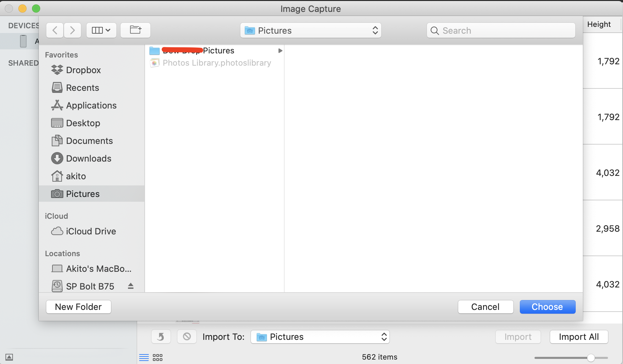Open the column view options dropdown
Image resolution: width=623 pixels, height=364 pixels.
pos(101,31)
